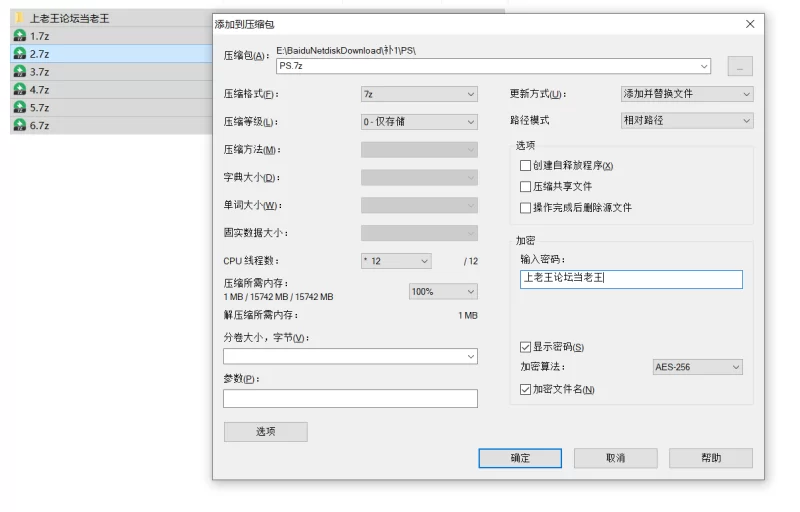This screenshot has height=512, width=800.
Task: Enable 创建自释放程序 checkbox
Action: (x=526, y=165)
